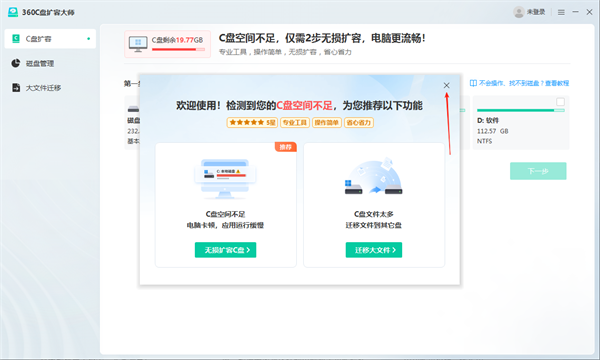Click the C盘文件太多 migration illustration
The image size is (600, 360).
tap(373, 177)
